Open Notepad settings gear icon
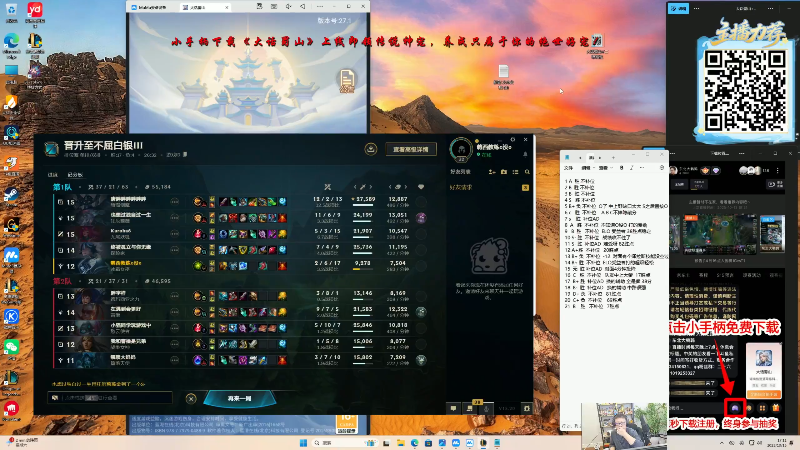800x450 pixels. tap(662, 168)
